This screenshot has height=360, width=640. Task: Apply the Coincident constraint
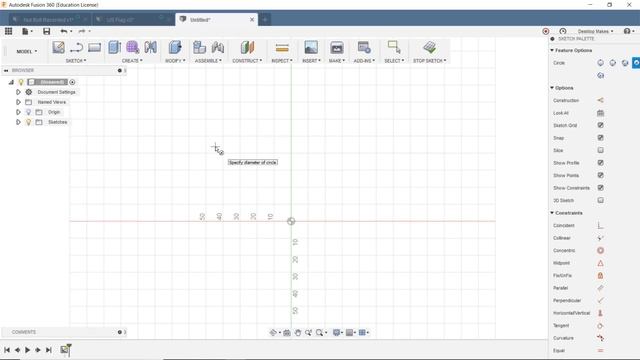(600, 226)
